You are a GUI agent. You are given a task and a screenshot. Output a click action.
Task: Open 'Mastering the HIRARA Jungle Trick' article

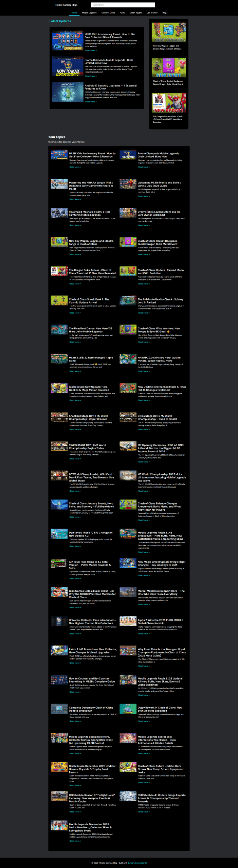tap(91, 185)
